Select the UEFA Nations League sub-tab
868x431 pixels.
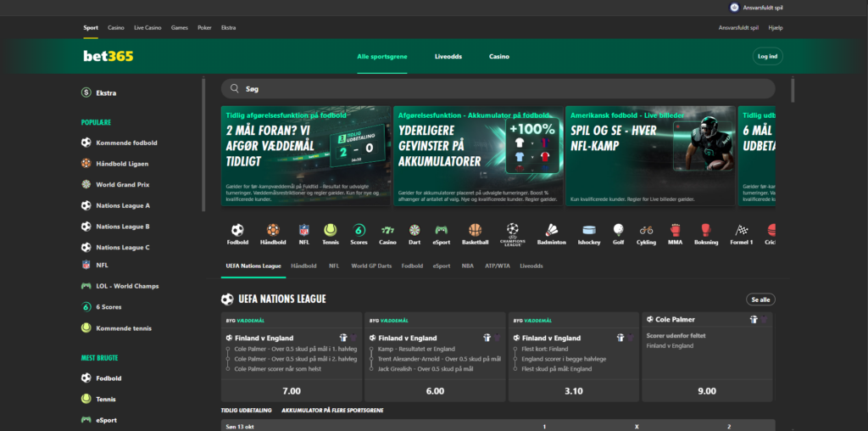point(253,266)
